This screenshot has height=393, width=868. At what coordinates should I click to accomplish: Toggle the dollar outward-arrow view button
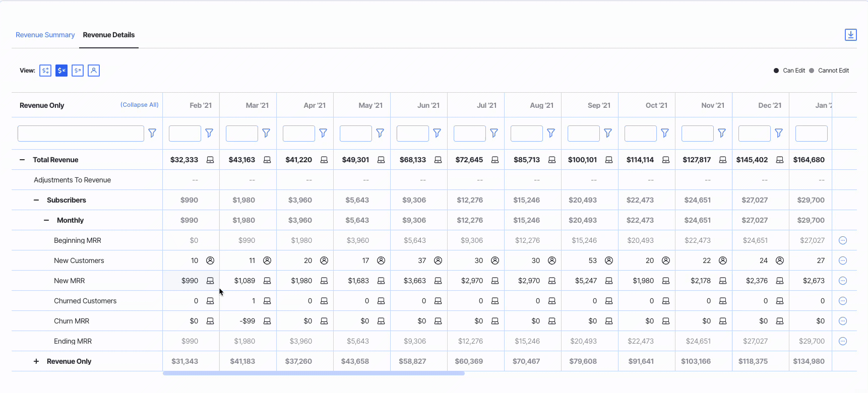(x=78, y=71)
